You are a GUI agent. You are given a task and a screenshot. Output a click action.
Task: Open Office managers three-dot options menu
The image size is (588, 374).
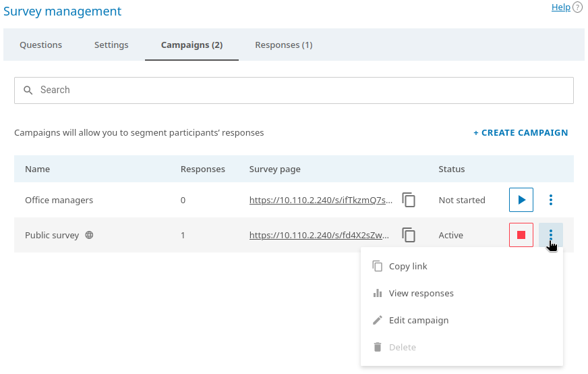(551, 200)
